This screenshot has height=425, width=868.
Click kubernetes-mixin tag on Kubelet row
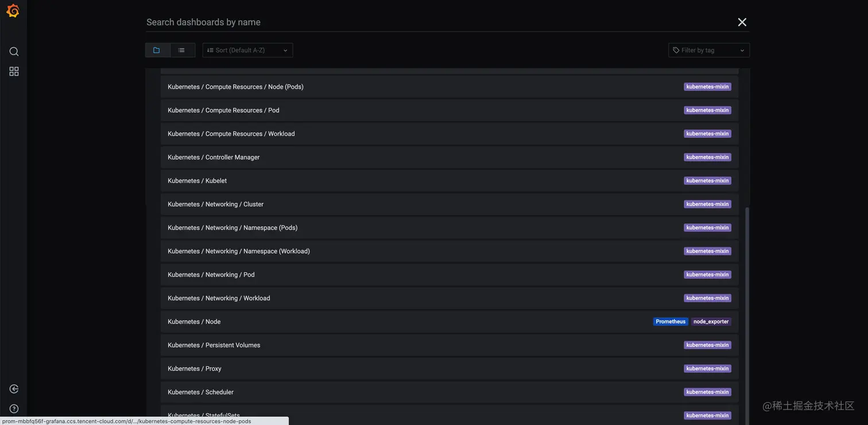click(707, 181)
